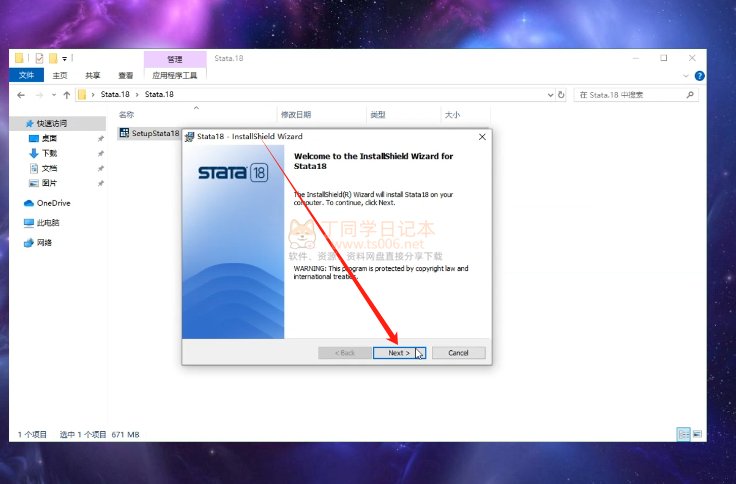
Task: Open recent locations dropdown next to forward arrow
Action: 54,95
